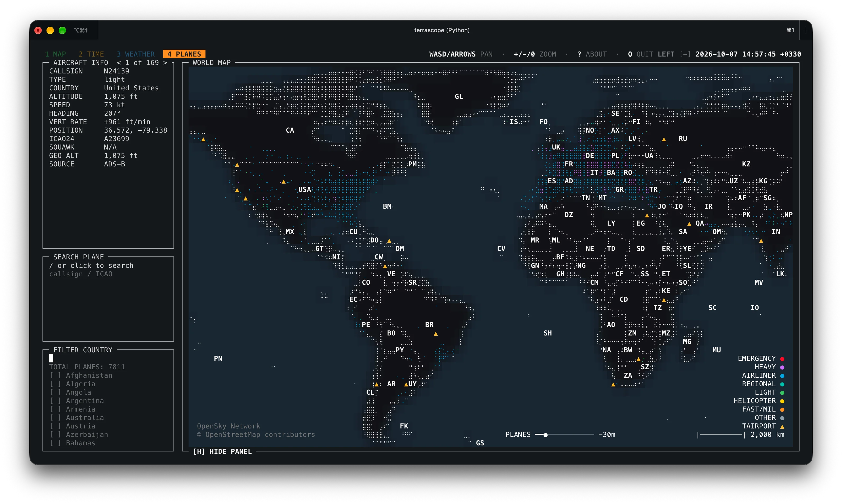Click the [H] HIDE PANEL button

pos(222,451)
